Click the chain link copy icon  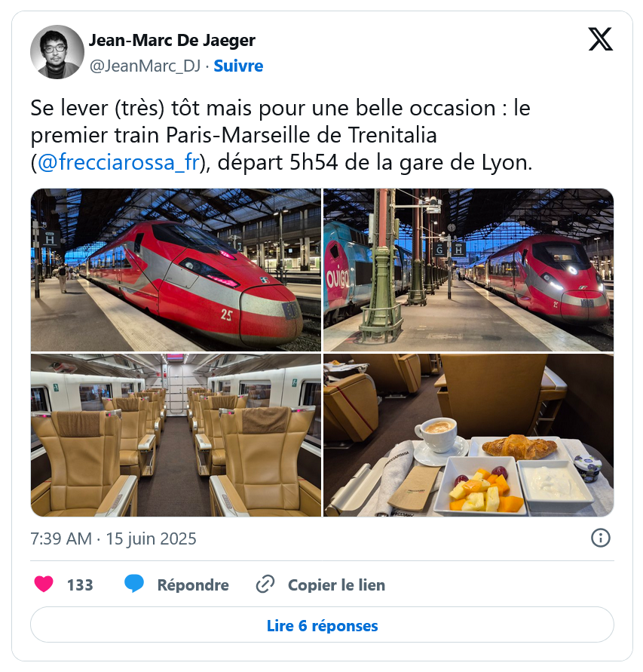[x=265, y=585]
